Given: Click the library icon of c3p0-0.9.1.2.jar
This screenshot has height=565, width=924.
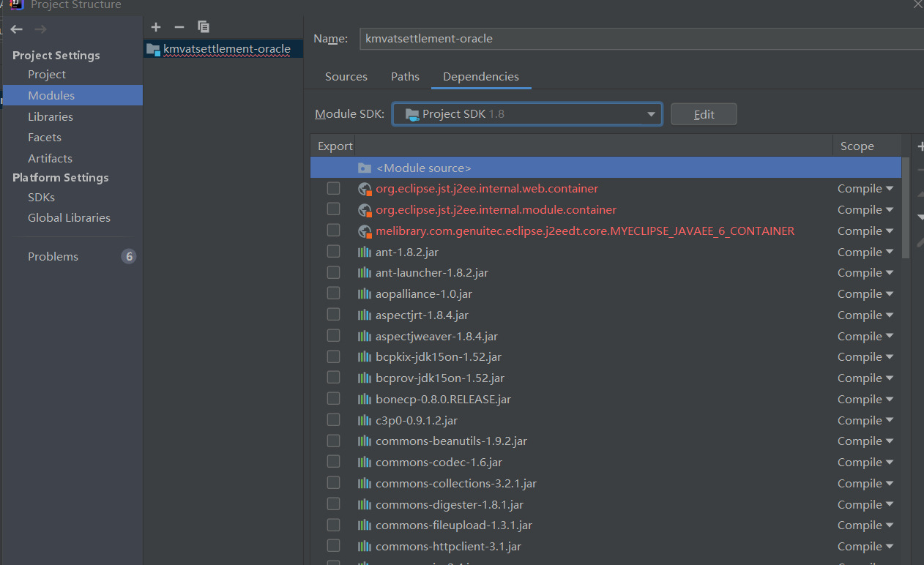Looking at the screenshot, I should click(x=365, y=420).
